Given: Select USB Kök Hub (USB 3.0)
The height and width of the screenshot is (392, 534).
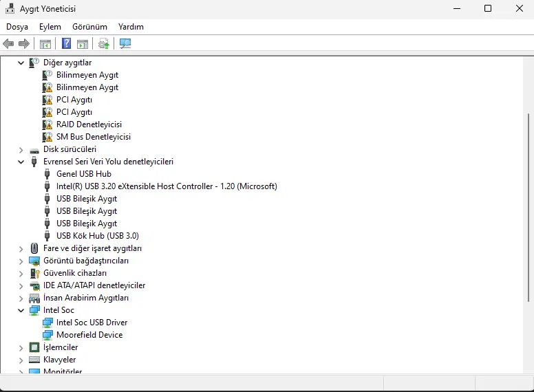Looking at the screenshot, I should [98, 236].
